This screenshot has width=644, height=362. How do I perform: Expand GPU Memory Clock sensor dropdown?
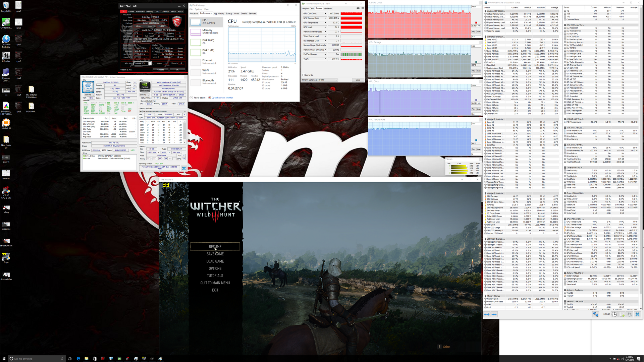tap(325, 18)
